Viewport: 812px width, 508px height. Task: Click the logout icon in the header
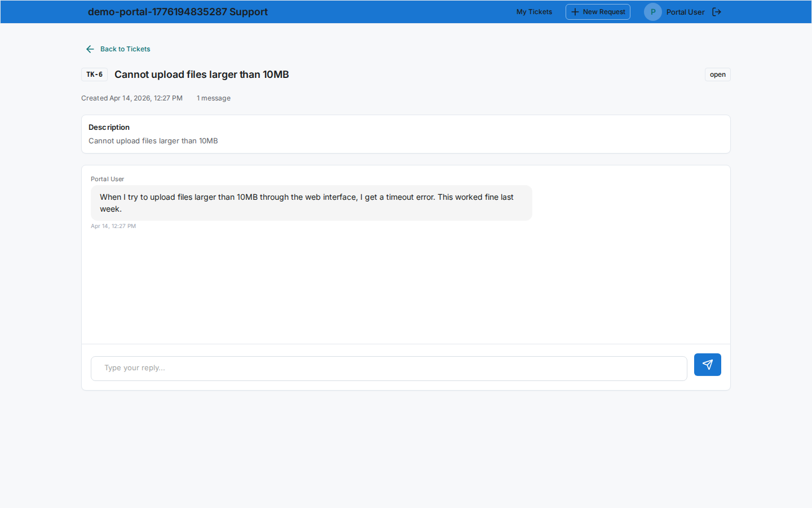[x=717, y=11]
